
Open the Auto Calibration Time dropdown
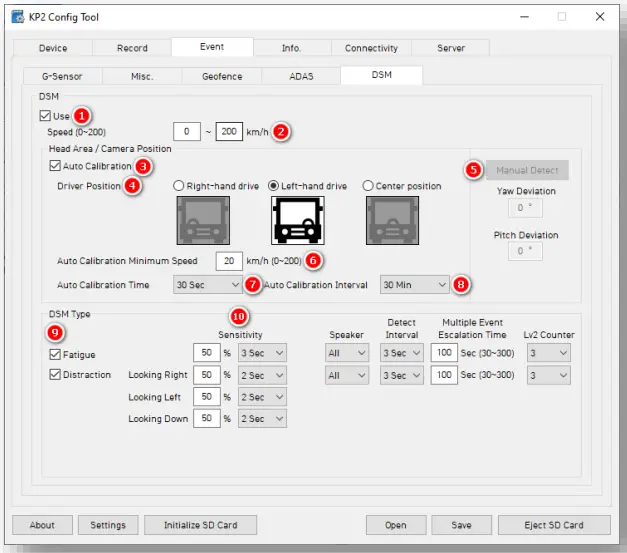(x=208, y=285)
